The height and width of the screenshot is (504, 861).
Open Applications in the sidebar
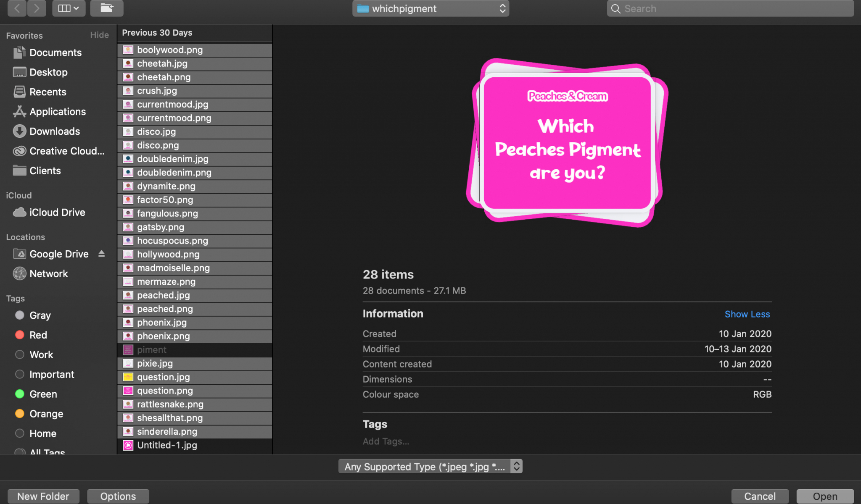pos(58,112)
